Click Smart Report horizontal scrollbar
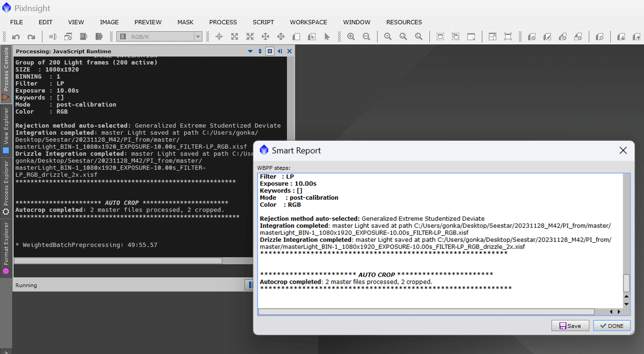 pyautogui.click(x=427, y=312)
